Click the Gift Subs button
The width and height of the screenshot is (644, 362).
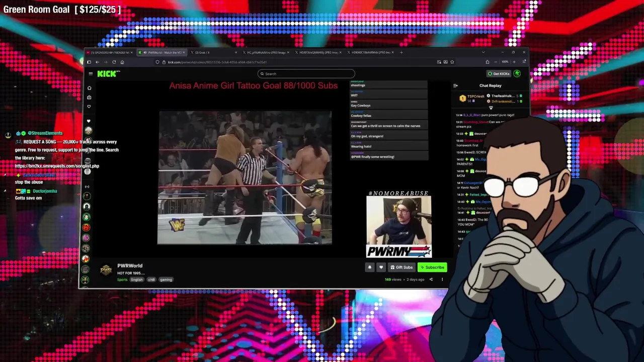[401, 267]
